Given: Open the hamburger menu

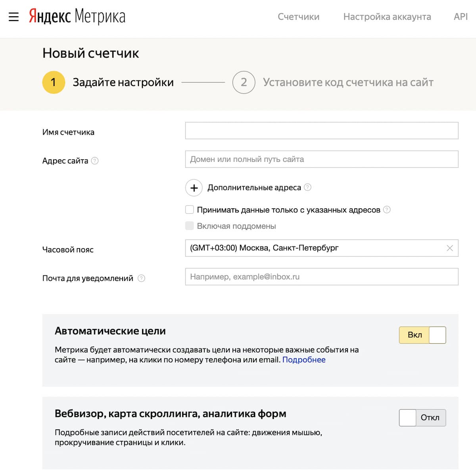Looking at the screenshot, I should (14, 17).
